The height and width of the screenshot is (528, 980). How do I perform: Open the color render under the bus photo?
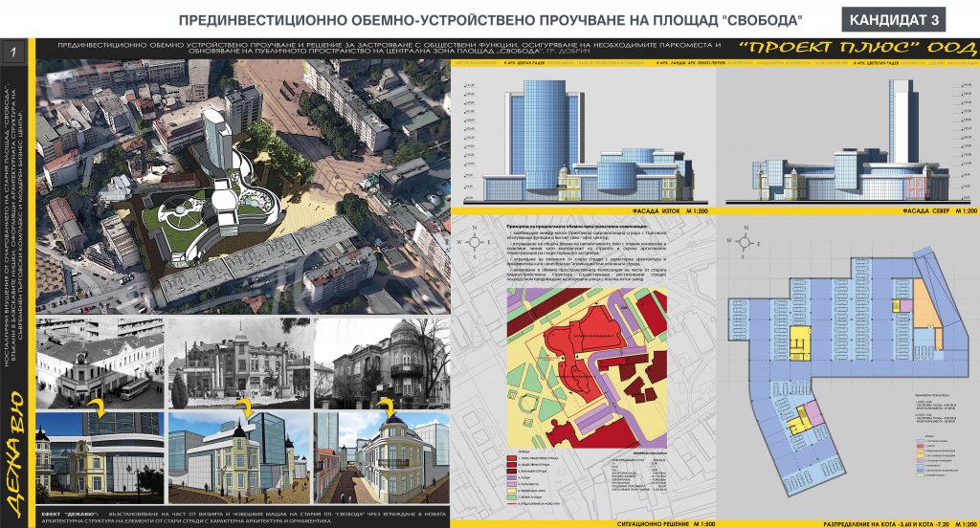pos(100,457)
